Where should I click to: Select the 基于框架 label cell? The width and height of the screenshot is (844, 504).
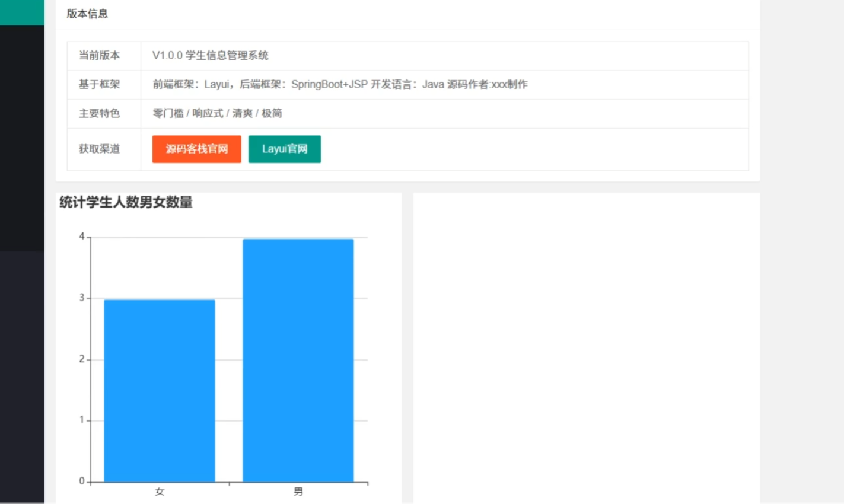point(100,85)
